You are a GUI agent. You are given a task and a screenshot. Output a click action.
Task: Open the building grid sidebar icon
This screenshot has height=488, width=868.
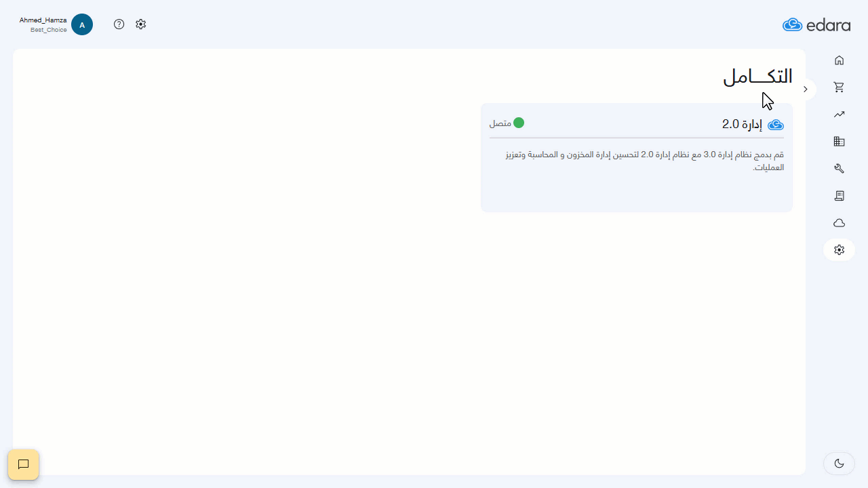(839, 142)
